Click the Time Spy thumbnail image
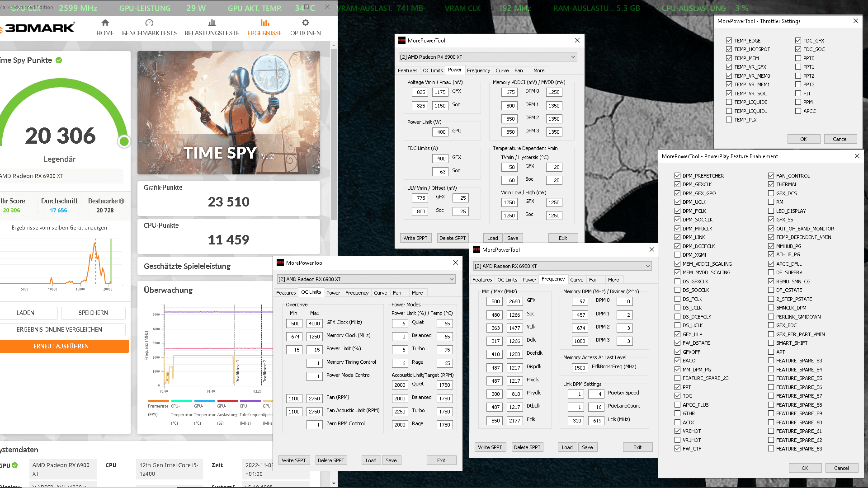The width and height of the screenshot is (868, 488). click(x=229, y=113)
